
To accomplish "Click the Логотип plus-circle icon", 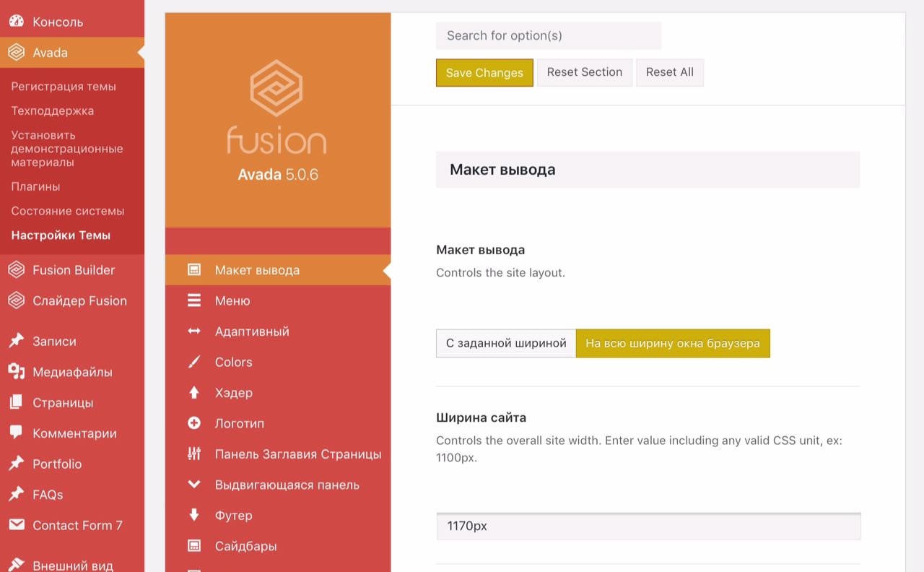I will (x=194, y=423).
